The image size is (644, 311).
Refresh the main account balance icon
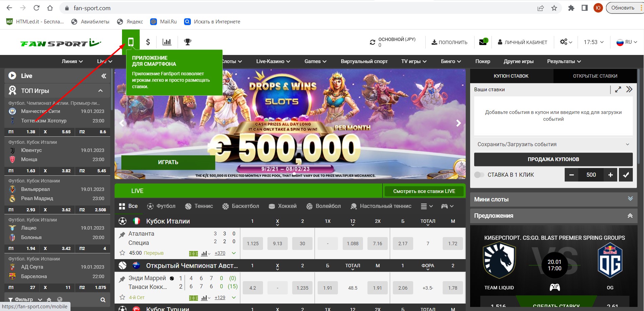[x=373, y=42]
